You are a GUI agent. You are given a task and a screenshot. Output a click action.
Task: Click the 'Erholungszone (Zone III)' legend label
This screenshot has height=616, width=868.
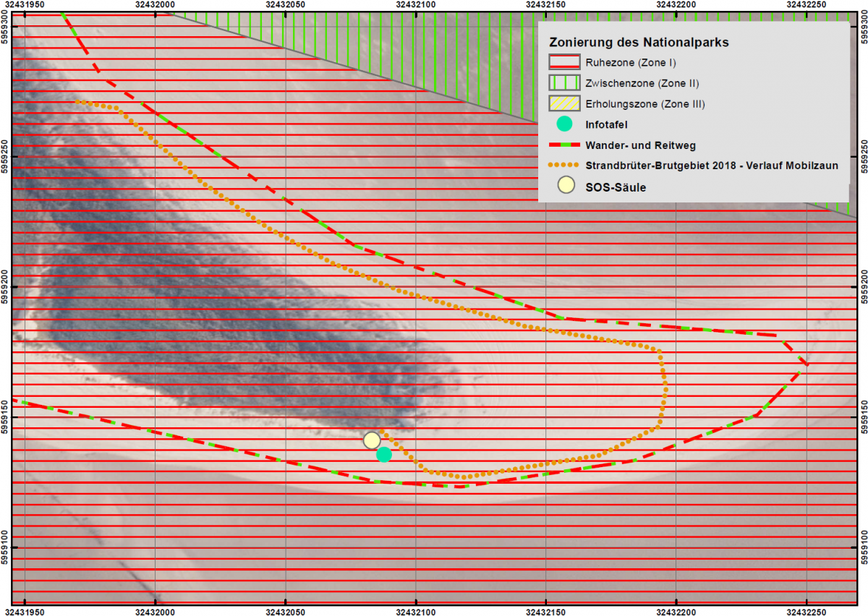[x=645, y=104]
